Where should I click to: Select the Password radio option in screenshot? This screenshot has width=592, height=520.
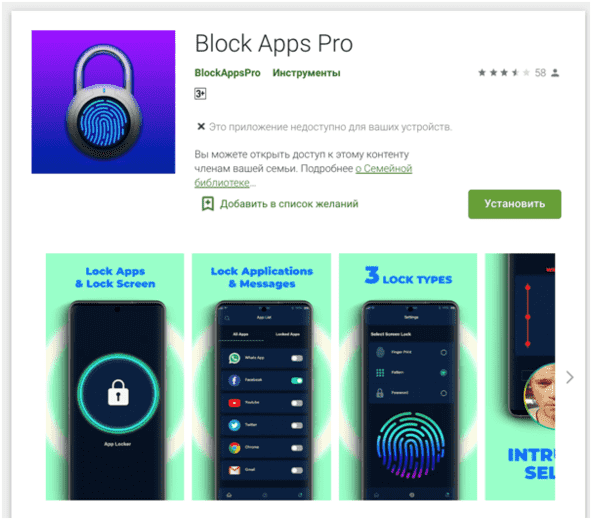(444, 393)
